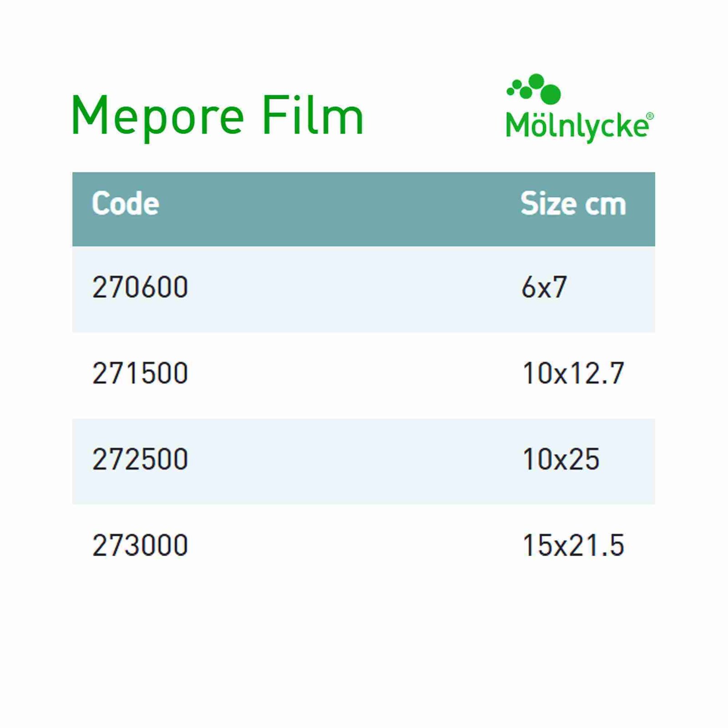Select the word Mepore in the title

pos(157,116)
